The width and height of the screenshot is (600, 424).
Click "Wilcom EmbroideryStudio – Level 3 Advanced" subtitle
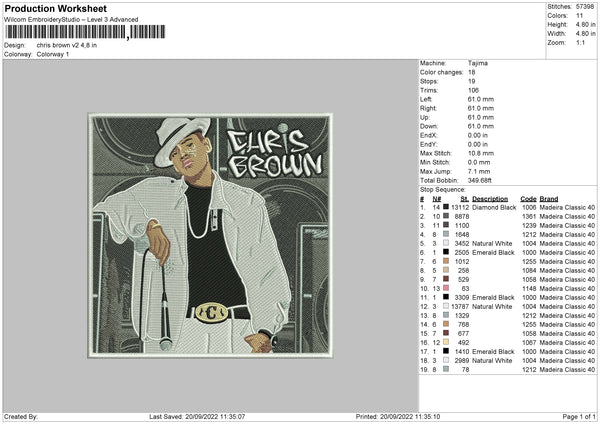pyautogui.click(x=71, y=20)
